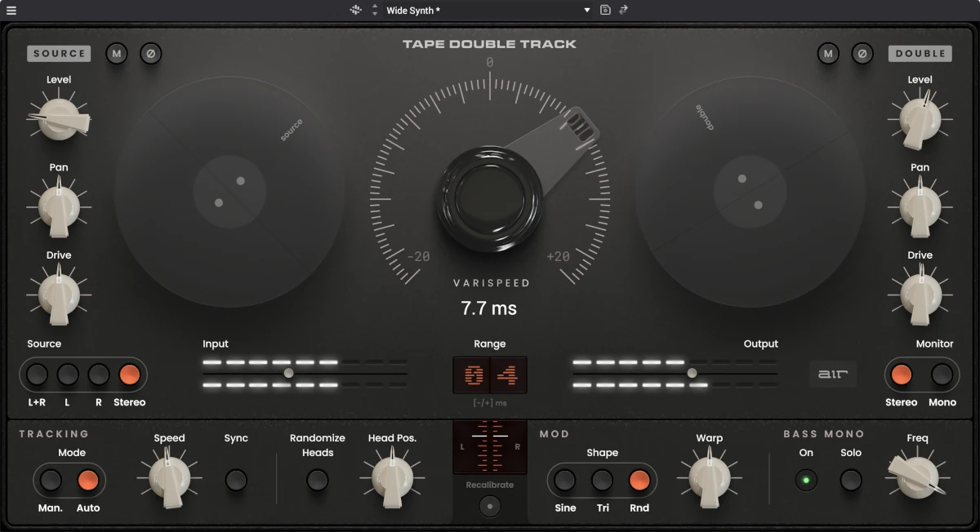The image size is (980, 532).
Task: Click the A/B compare arrows icon
Action: point(623,10)
